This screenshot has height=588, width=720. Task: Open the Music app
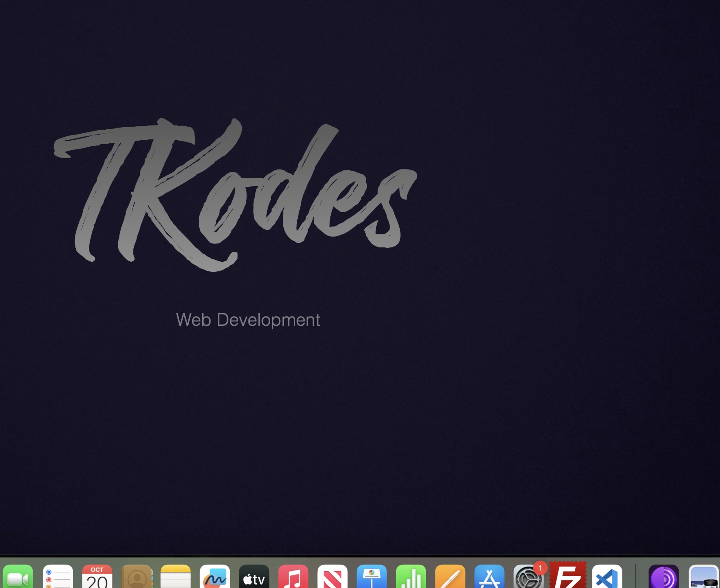tap(293, 577)
